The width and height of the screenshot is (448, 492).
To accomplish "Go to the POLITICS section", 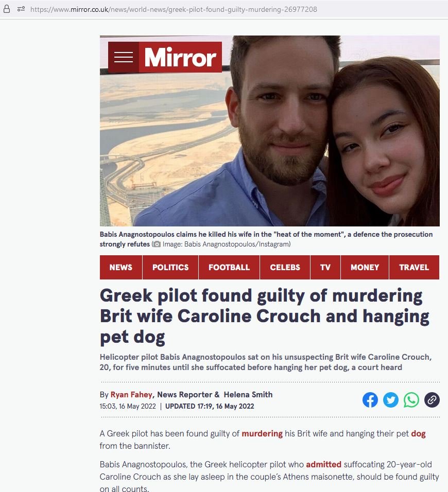I will (170, 267).
